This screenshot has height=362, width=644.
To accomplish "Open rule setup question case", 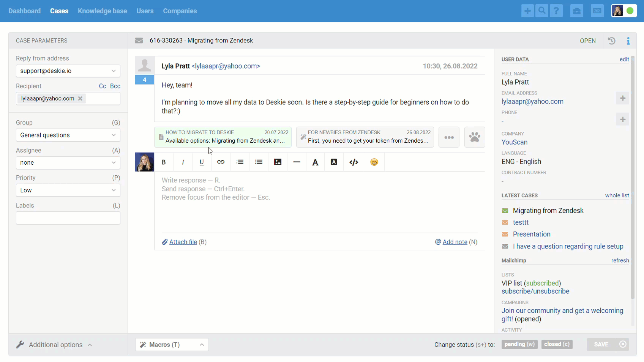I will pos(568,246).
